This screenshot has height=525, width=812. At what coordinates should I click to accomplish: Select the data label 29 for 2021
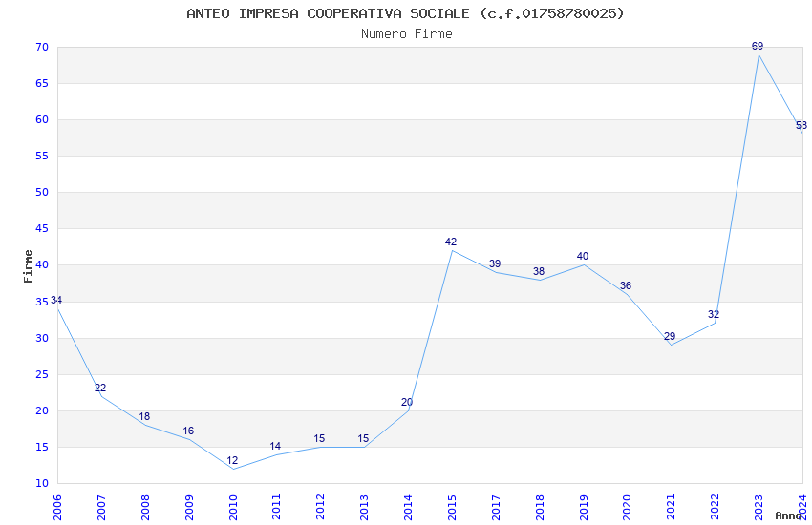click(670, 336)
